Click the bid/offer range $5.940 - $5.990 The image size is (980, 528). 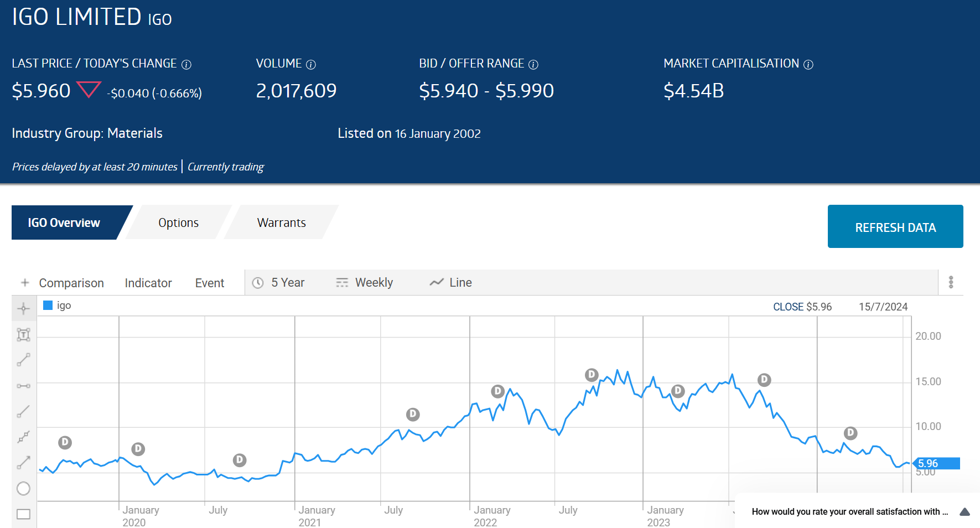coord(486,91)
